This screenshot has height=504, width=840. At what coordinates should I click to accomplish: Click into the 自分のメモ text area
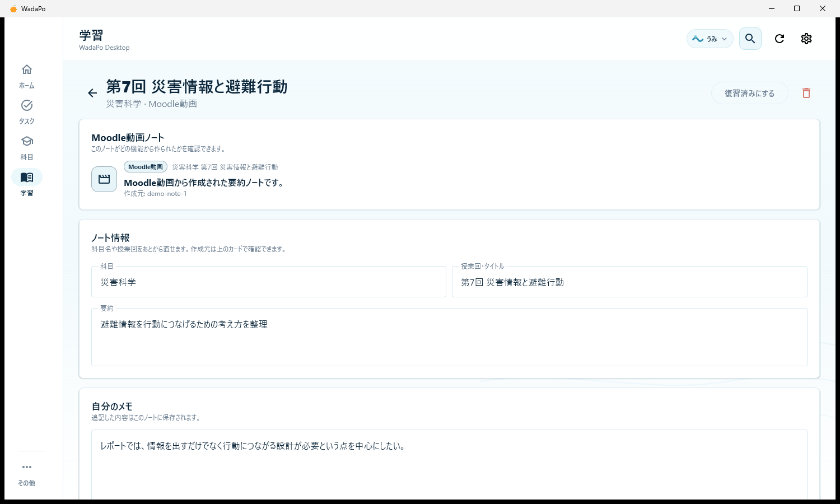click(x=449, y=465)
